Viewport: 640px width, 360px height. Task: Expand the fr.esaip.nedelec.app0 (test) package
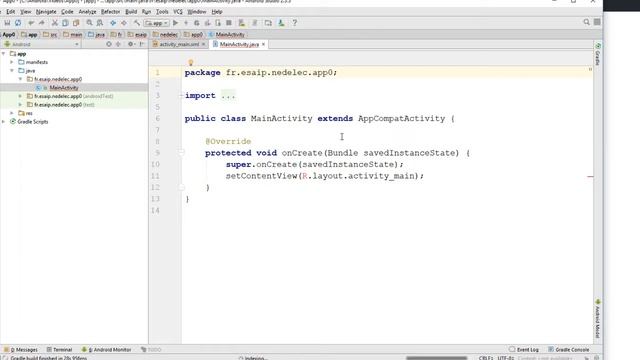pyautogui.click(x=20, y=105)
